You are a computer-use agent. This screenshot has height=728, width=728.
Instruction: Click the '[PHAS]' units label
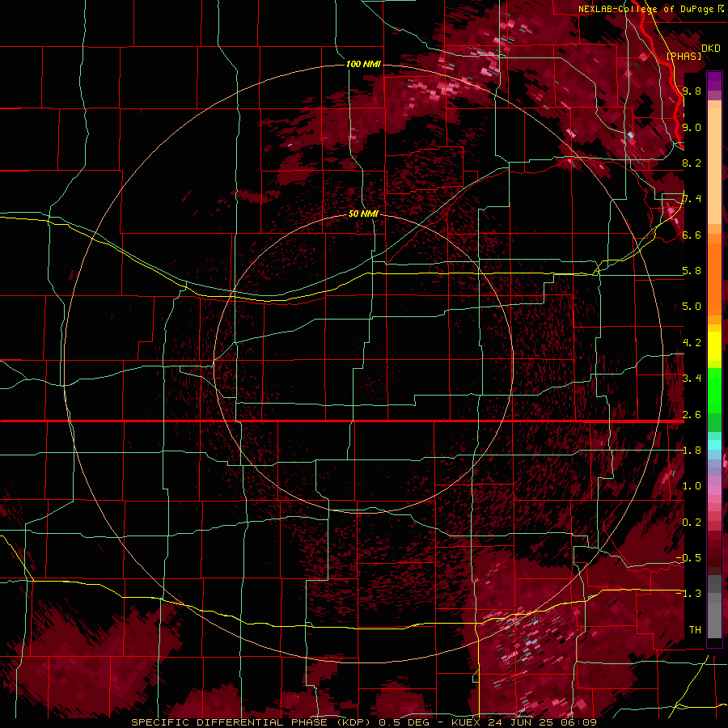click(x=684, y=56)
